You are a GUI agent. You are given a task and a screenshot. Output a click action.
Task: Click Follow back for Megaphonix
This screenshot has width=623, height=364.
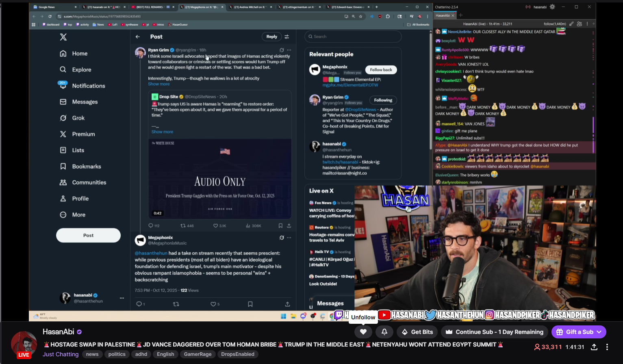(381, 70)
